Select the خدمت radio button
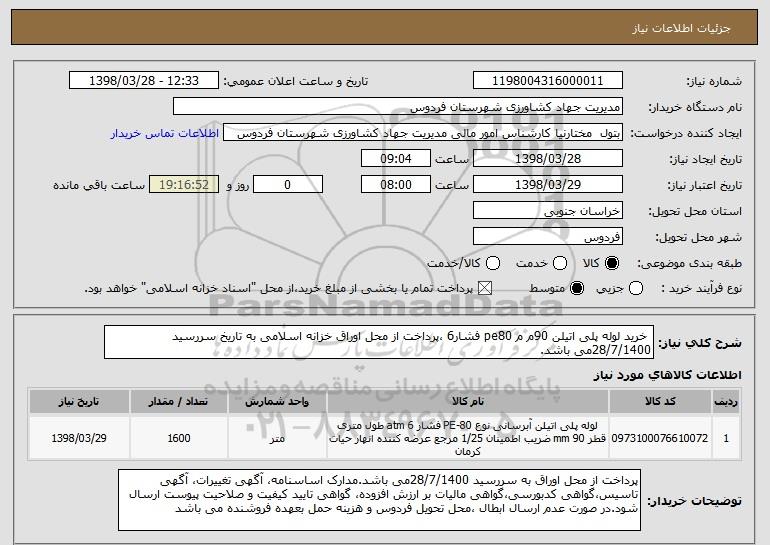Screen dimensions: 770x545 click(560, 264)
